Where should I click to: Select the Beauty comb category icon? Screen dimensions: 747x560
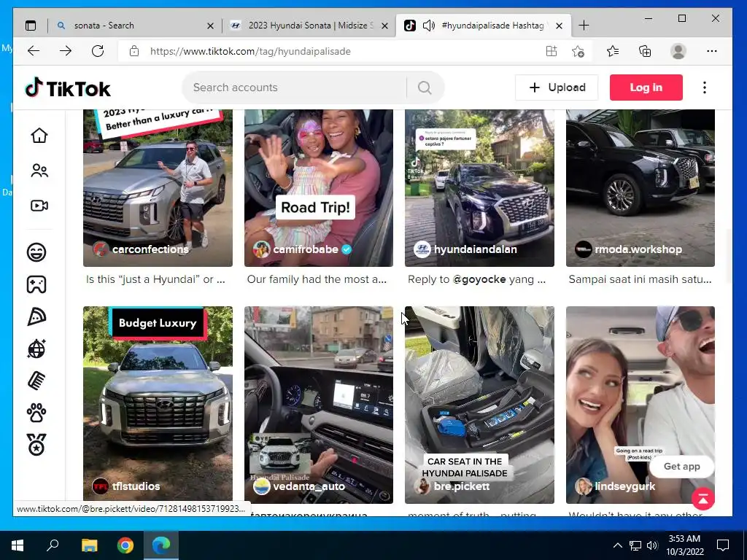tap(36, 381)
